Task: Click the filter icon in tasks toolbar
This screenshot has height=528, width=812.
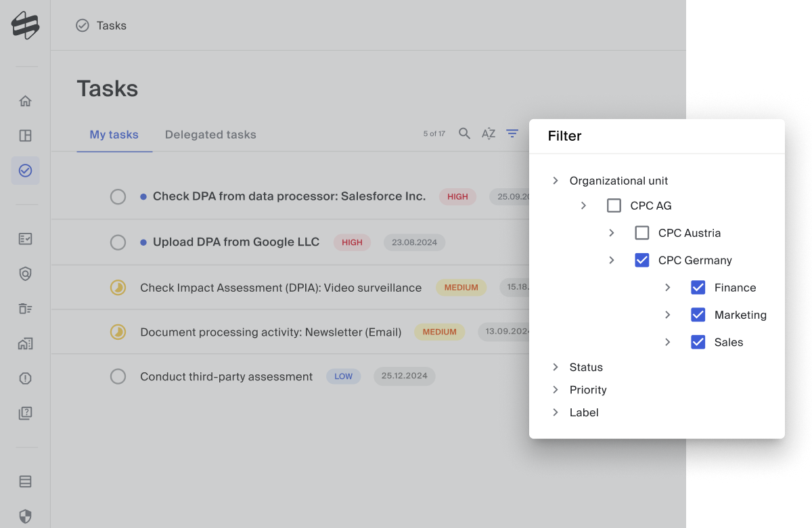Action: 512,133
